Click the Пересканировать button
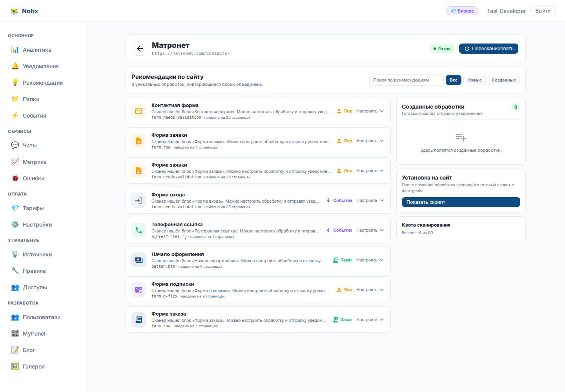The height and width of the screenshot is (392, 565). pos(488,49)
